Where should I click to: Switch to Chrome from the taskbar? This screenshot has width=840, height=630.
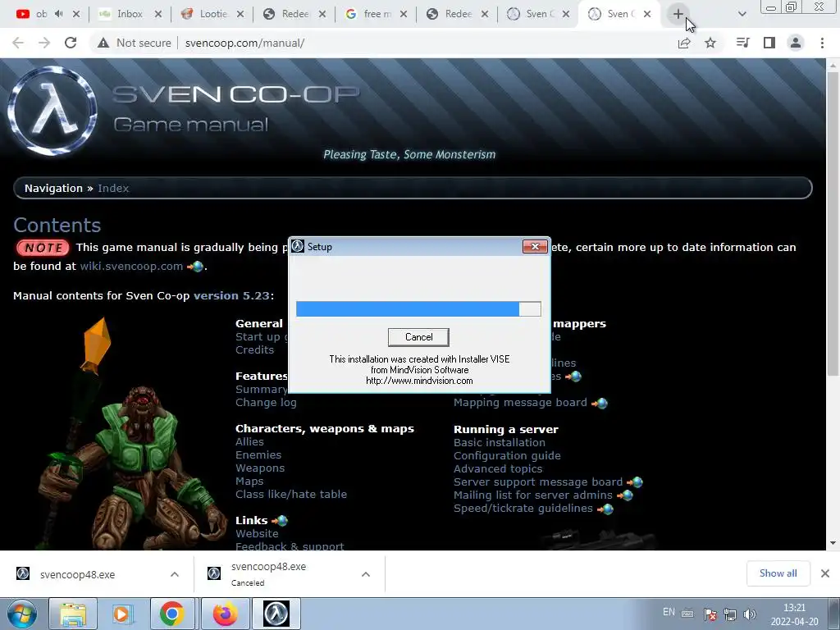point(172,614)
